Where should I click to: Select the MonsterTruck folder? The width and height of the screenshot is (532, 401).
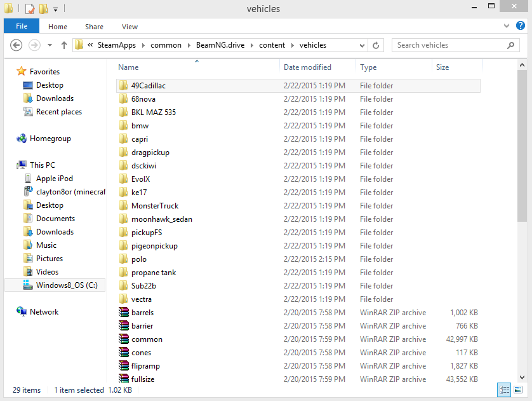[x=155, y=206]
